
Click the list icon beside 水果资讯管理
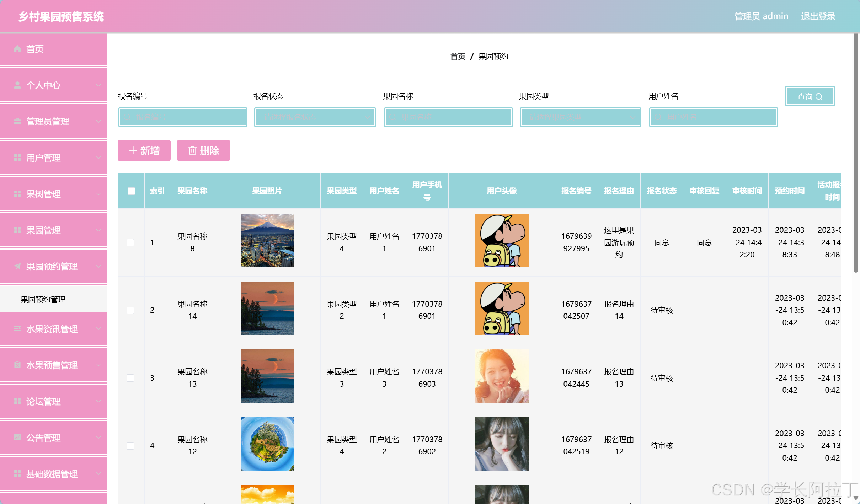pos(17,329)
